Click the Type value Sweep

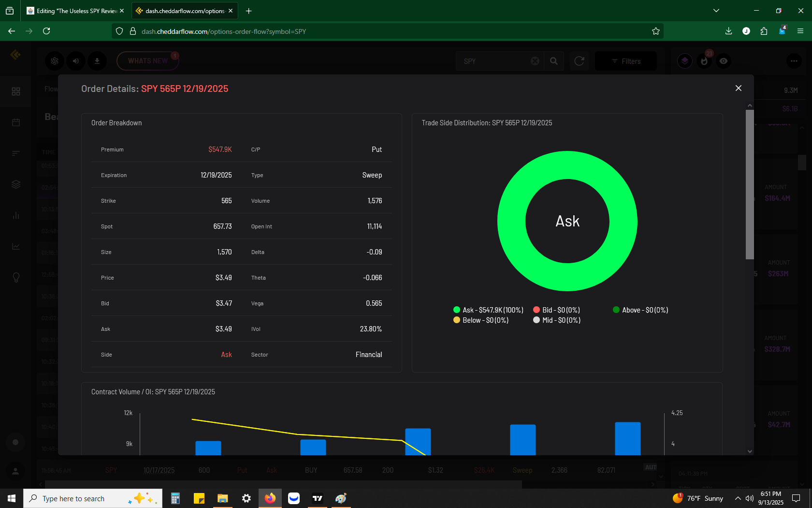pyautogui.click(x=372, y=175)
